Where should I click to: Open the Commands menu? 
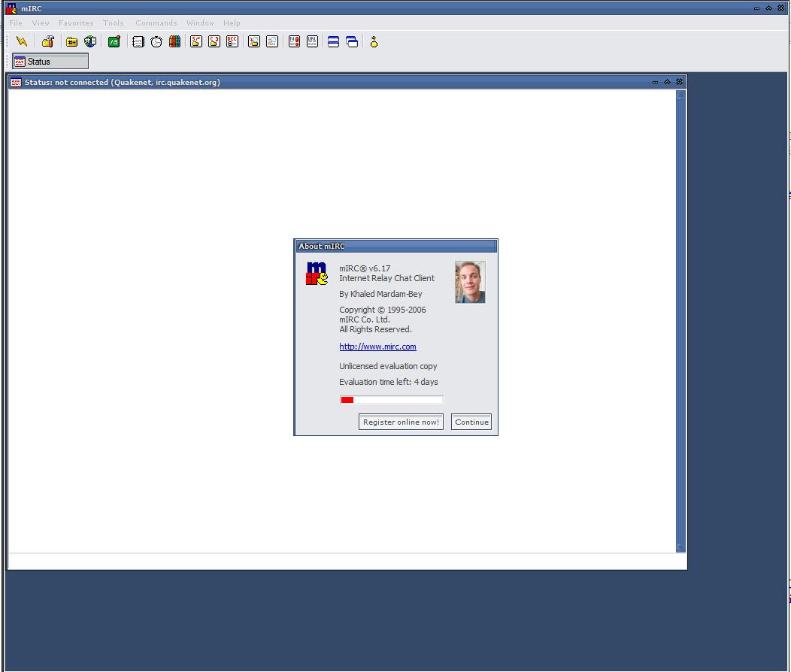tap(156, 23)
